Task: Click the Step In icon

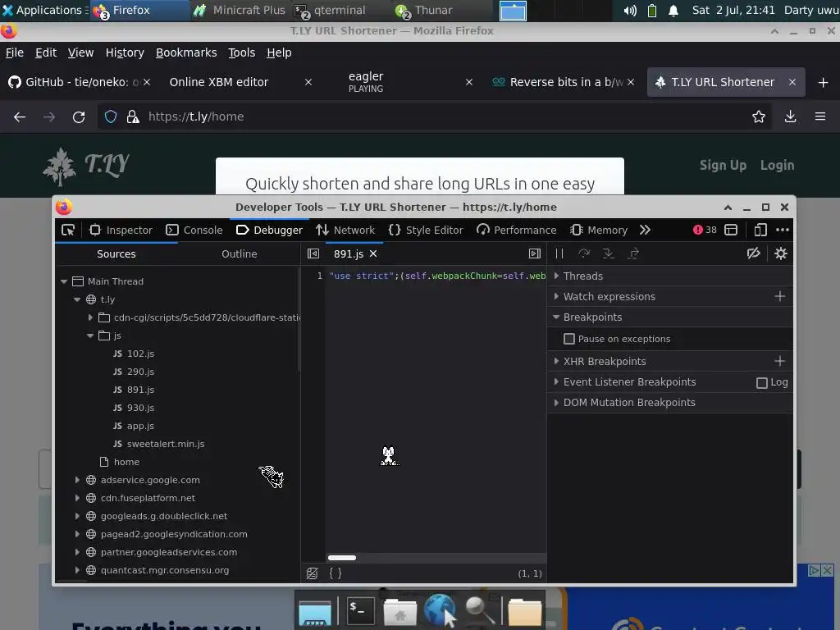Action: pyautogui.click(x=609, y=253)
